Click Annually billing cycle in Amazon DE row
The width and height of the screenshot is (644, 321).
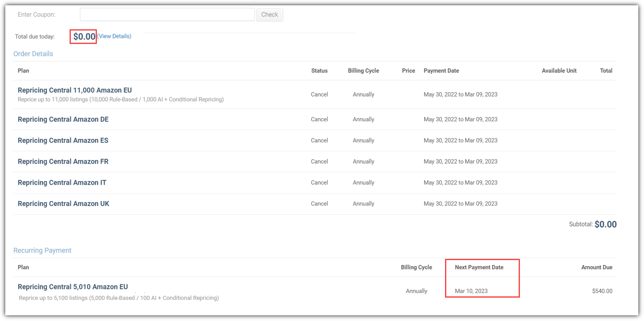point(363,119)
